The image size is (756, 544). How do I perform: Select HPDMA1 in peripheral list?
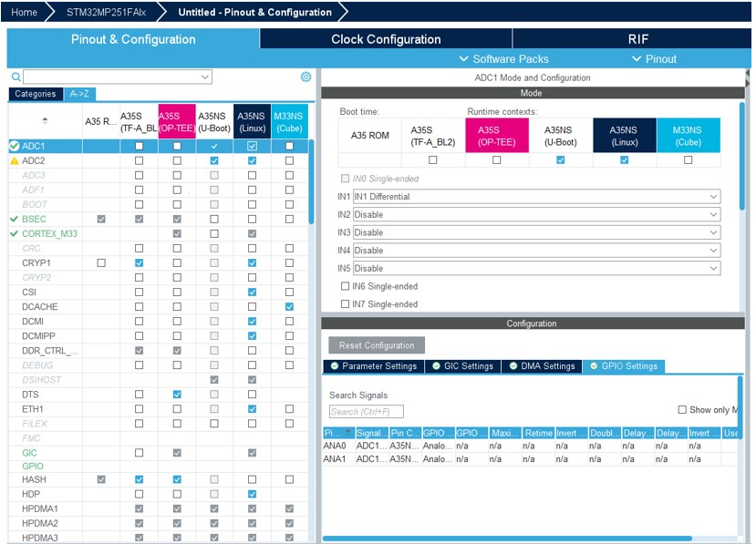tap(39, 508)
